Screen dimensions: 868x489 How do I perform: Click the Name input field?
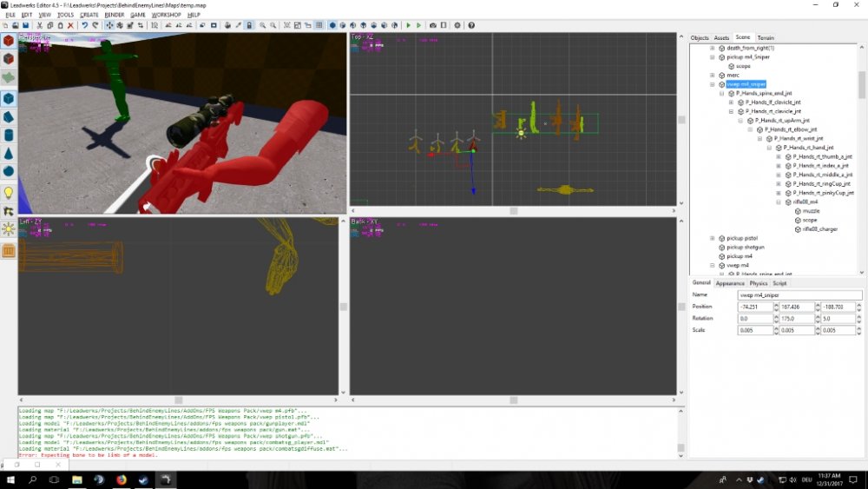click(x=799, y=295)
